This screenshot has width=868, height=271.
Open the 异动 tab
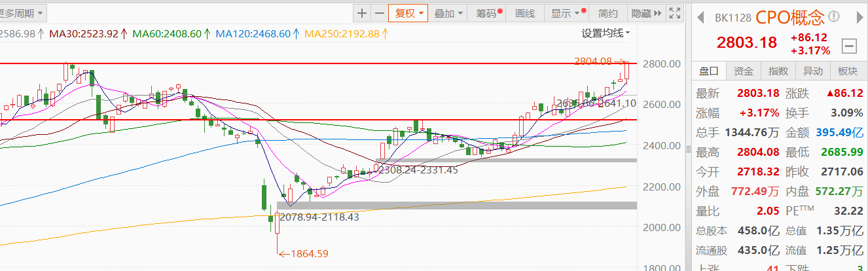pos(812,71)
